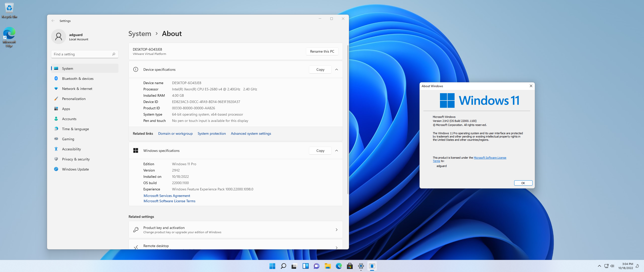The image size is (644, 272).
Task: Click the Windows specifications logo icon
Action: pyautogui.click(x=136, y=151)
